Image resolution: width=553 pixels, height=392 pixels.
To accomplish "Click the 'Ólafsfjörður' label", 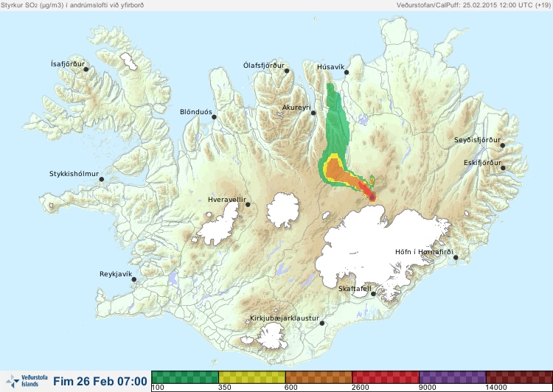I will tap(264, 66).
